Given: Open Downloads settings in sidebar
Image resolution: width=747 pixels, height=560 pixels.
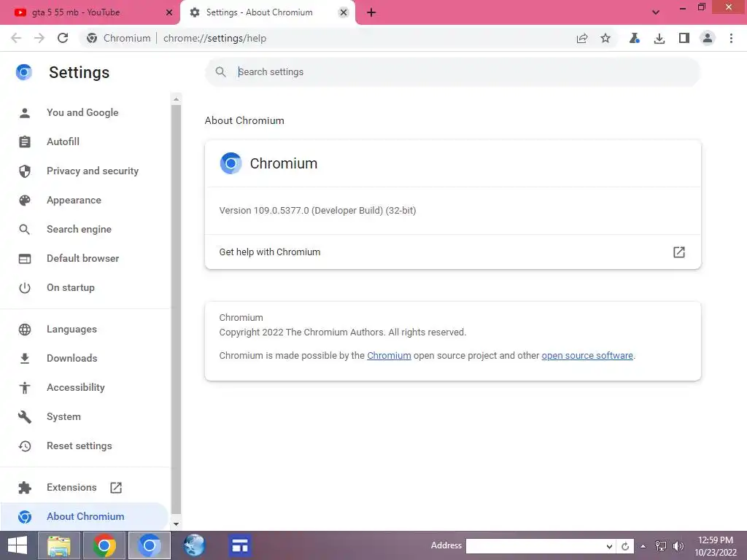Looking at the screenshot, I should click(x=72, y=358).
